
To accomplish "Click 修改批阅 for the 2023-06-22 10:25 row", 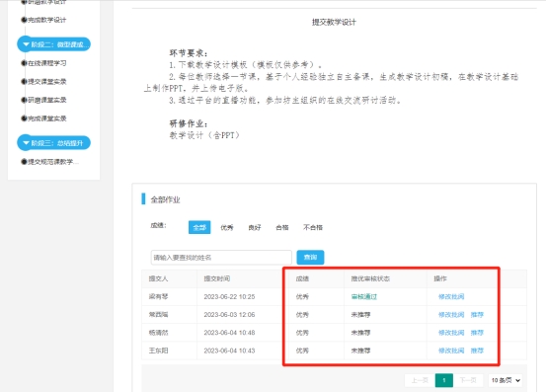I will (451, 297).
